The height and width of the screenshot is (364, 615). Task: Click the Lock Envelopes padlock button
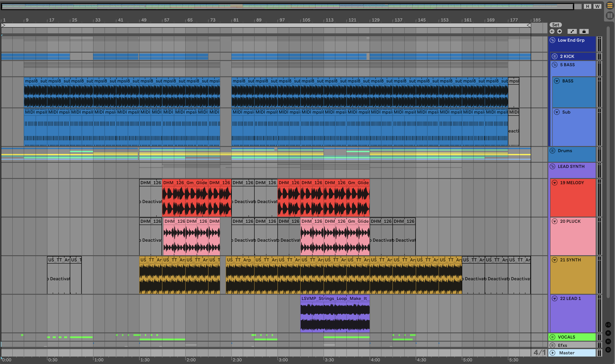[584, 31]
